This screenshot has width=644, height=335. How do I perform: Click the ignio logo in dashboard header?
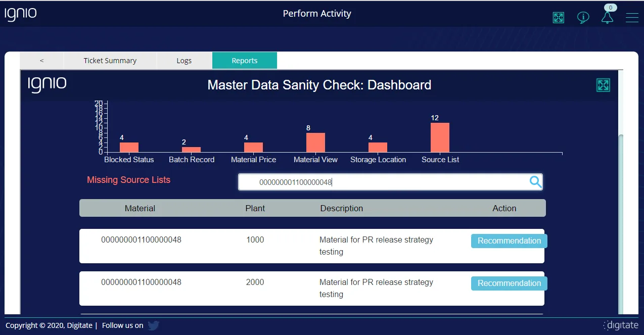pyautogui.click(x=47, y=84)
